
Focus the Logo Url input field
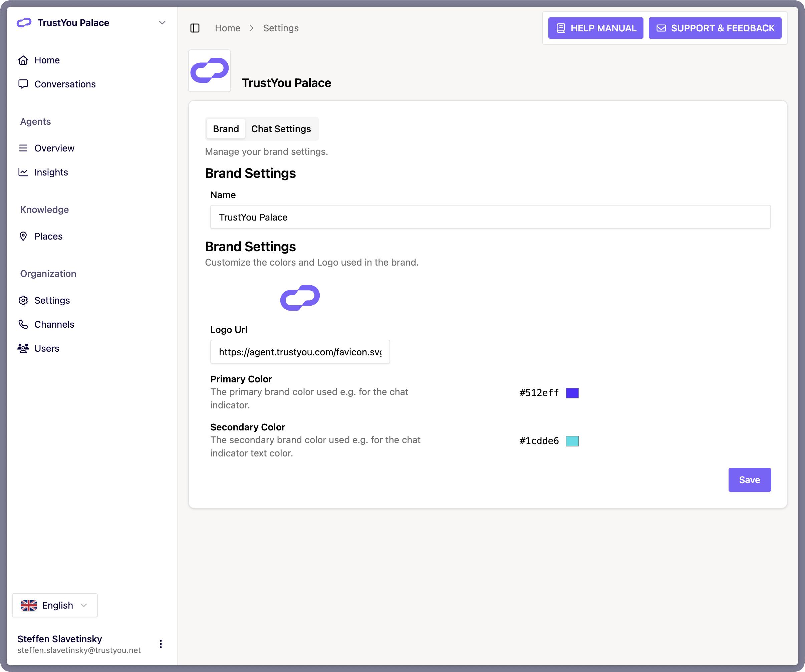[x=300, y=352]
